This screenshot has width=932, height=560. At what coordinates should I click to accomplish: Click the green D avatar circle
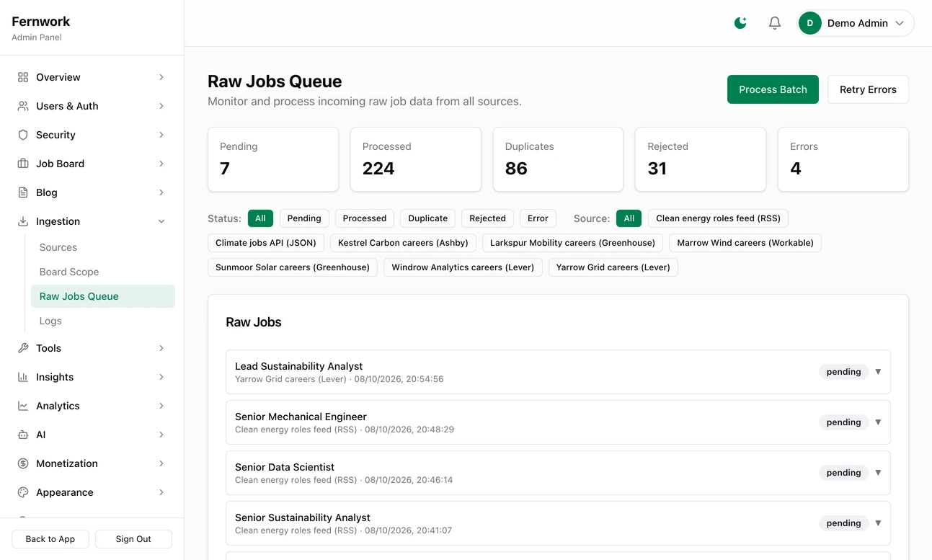(810, 23)
